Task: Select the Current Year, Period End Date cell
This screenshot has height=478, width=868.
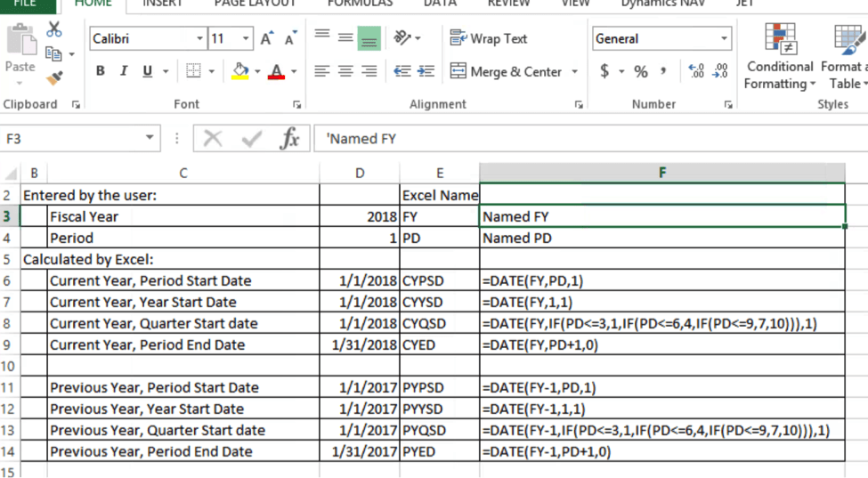Action: pyautogui.click(x=183, y=344)
